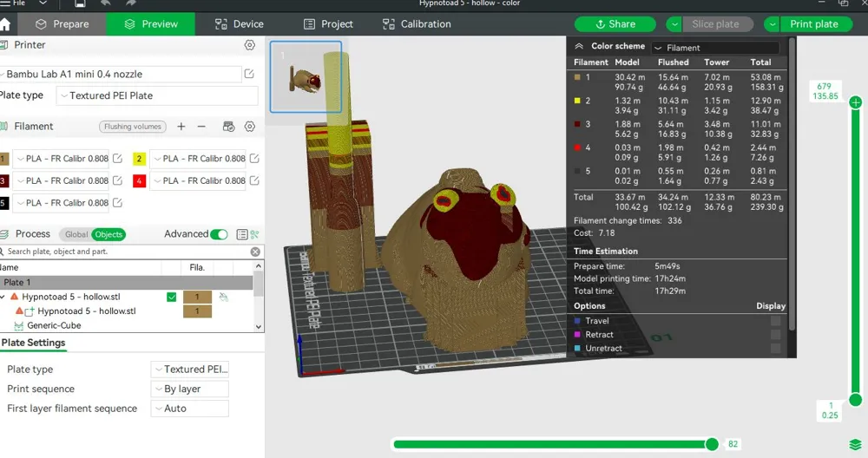
Task: Edit filament 2 preset icon
Action: (254, 158)
